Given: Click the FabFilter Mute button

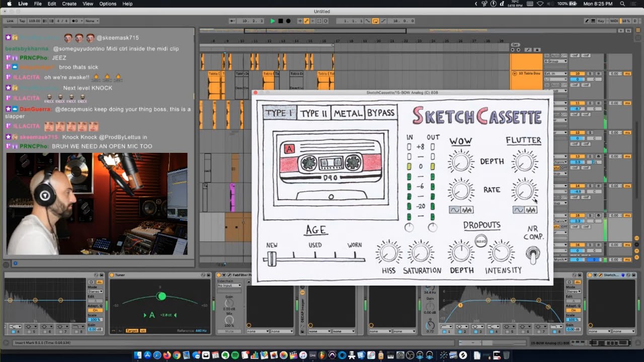Looking at the screenshot, I should coord(229,331).
